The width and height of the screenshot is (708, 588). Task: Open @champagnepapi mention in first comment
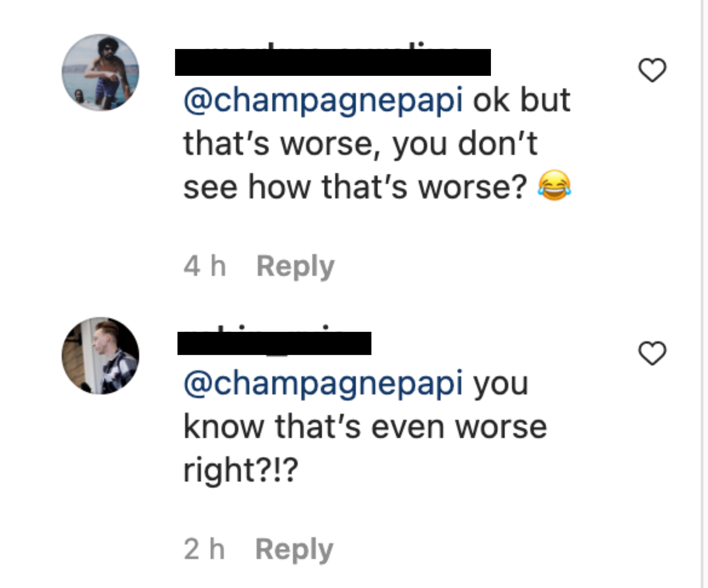click(x=323, y=101)
